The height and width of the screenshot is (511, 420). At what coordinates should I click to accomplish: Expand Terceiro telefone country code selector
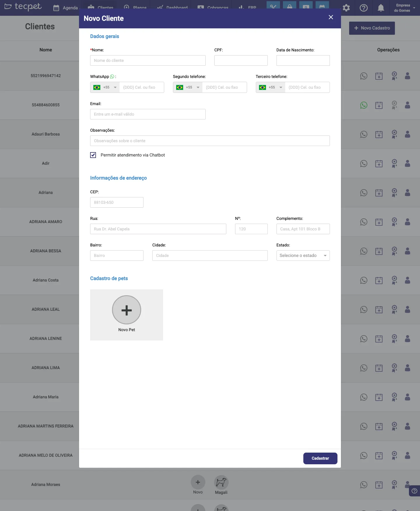[x=271, y=87]
